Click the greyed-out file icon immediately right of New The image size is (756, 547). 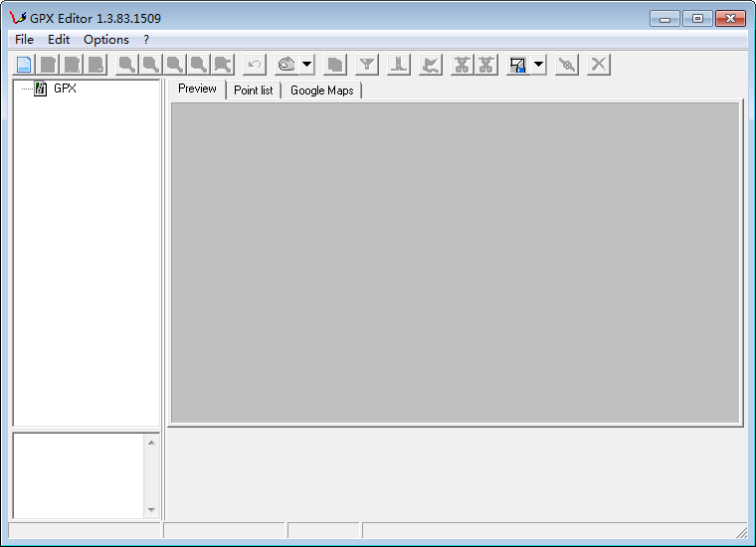coord(48,64)
